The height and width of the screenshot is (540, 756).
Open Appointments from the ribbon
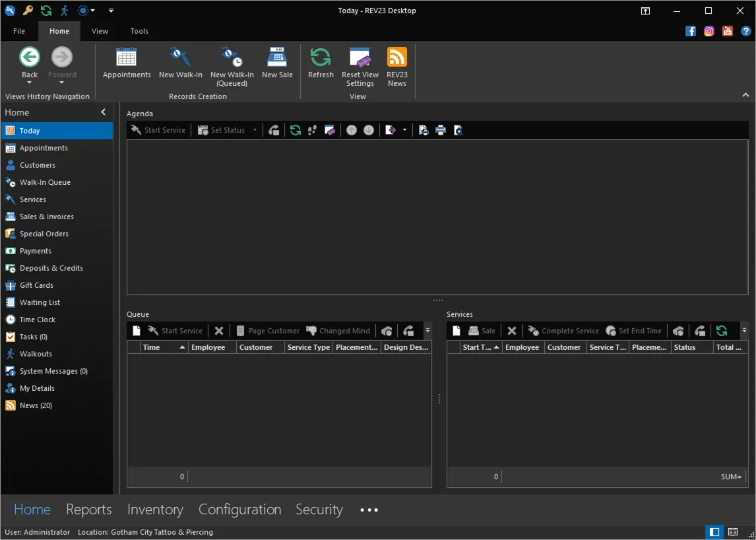tap(127, 63)
